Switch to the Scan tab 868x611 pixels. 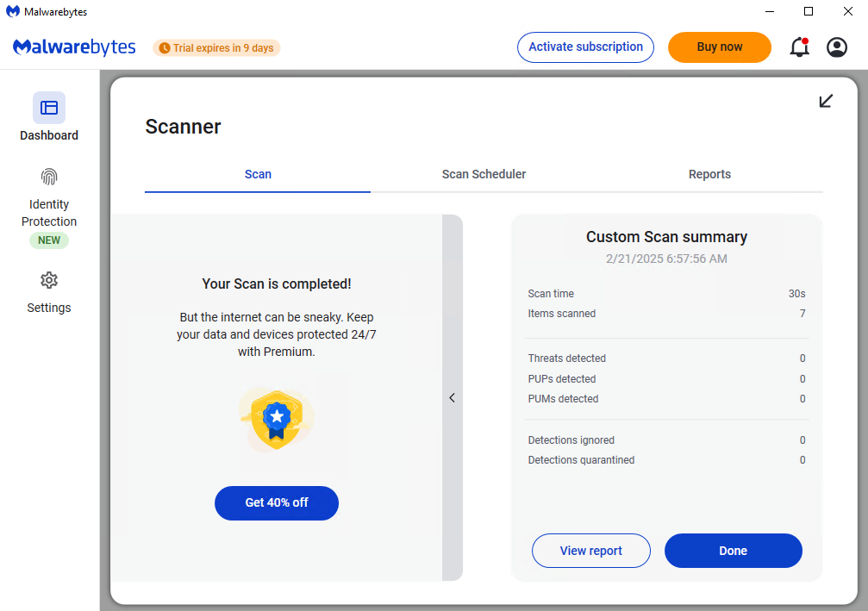pyautogui.click(x=258, y=174)
